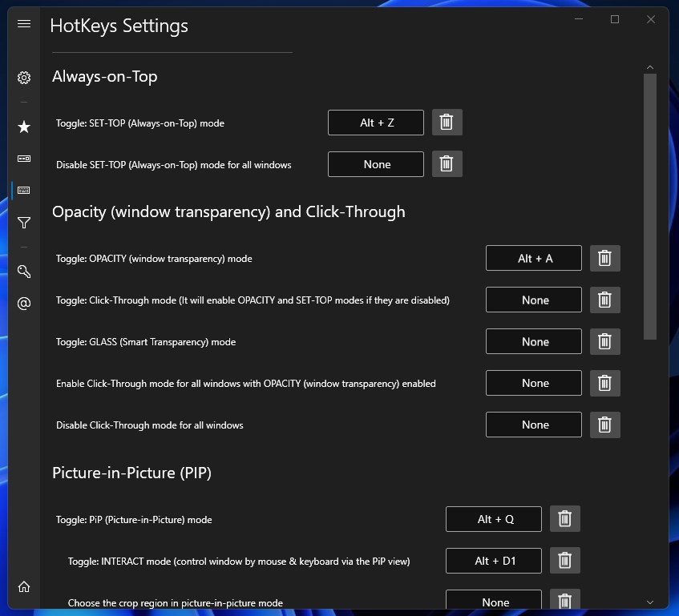
Task: Open the @ contact sidebar page
Action: click(24, 304)
